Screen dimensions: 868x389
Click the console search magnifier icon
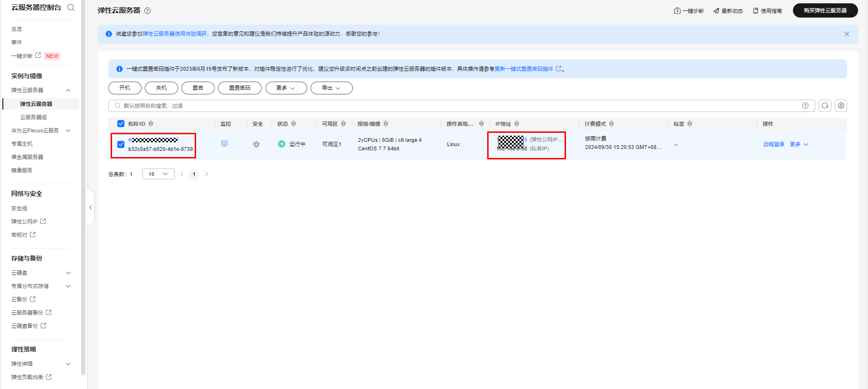pyautogui.click(x=71, y=8)
